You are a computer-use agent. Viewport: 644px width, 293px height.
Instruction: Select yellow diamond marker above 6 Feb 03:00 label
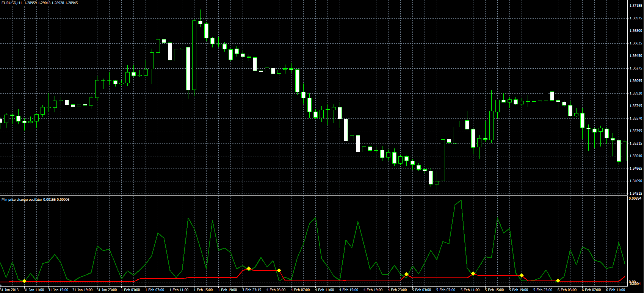558,280
